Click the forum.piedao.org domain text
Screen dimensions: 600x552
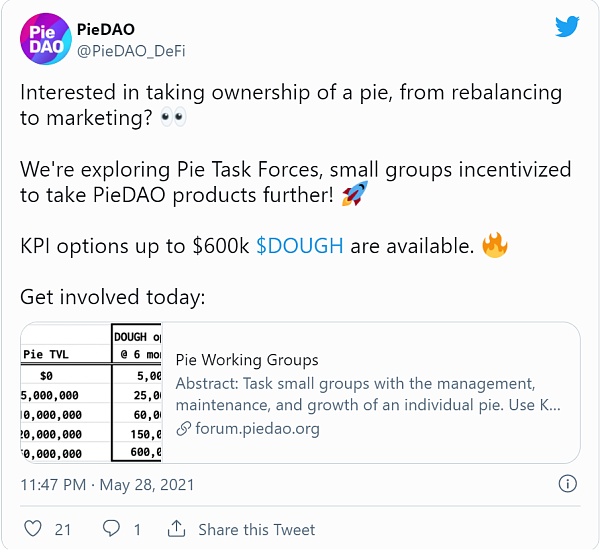257,429
